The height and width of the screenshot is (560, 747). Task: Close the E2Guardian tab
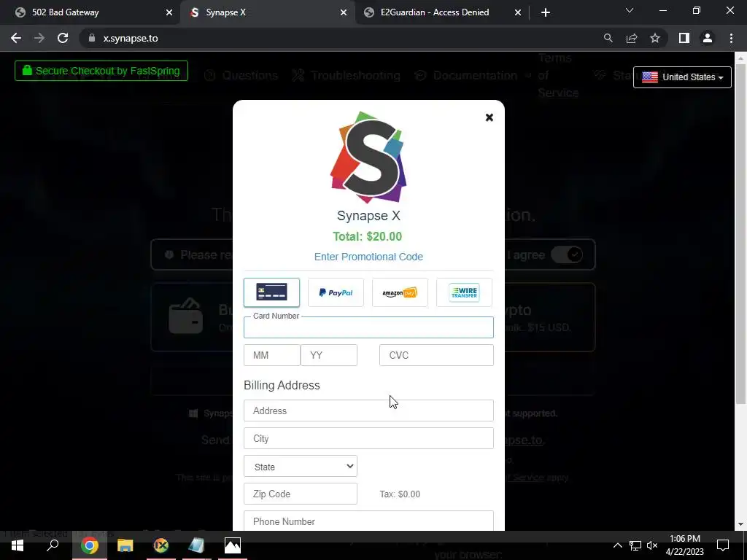pyautogui.click(x=518, y=13)
